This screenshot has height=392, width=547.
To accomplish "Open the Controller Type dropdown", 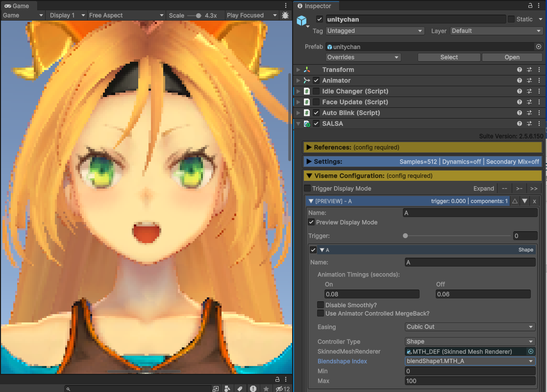I will click(470, 342).
